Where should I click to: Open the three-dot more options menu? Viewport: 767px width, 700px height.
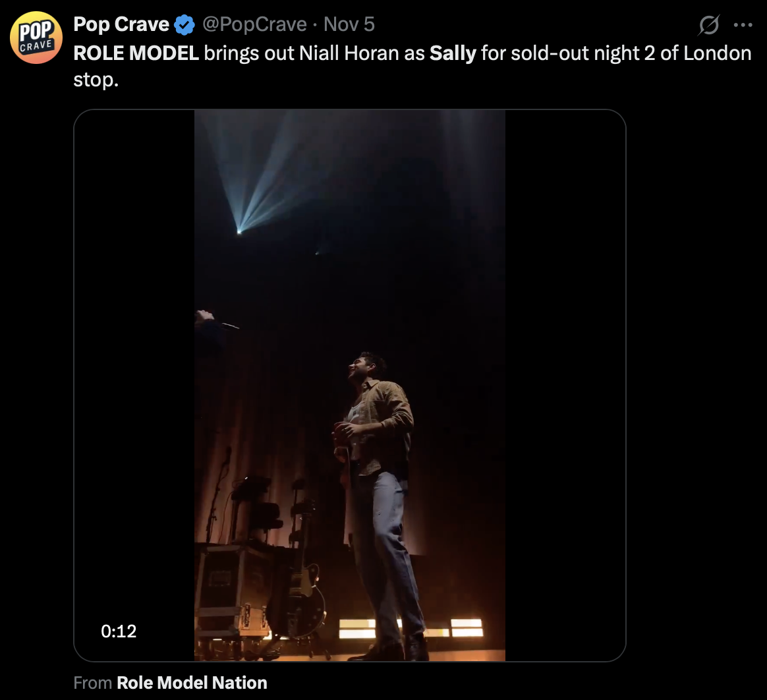point(743,25)
